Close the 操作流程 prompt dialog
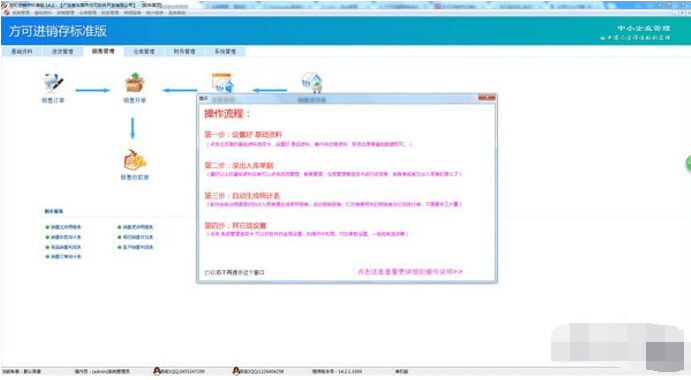The height and width of the screenshot is (380, 691). point(487,97)
